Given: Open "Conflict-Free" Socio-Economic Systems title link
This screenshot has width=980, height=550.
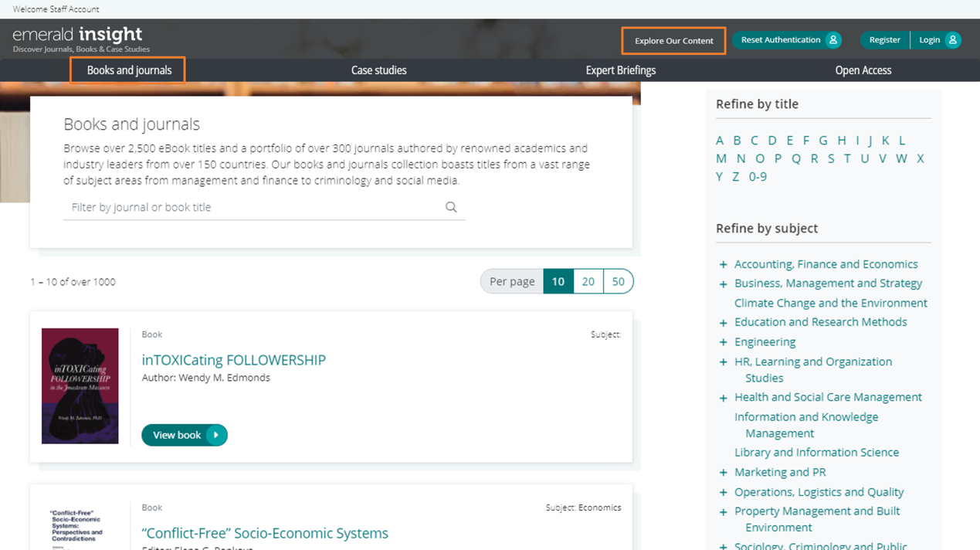Looking at the screenshot, I should 265,533.
